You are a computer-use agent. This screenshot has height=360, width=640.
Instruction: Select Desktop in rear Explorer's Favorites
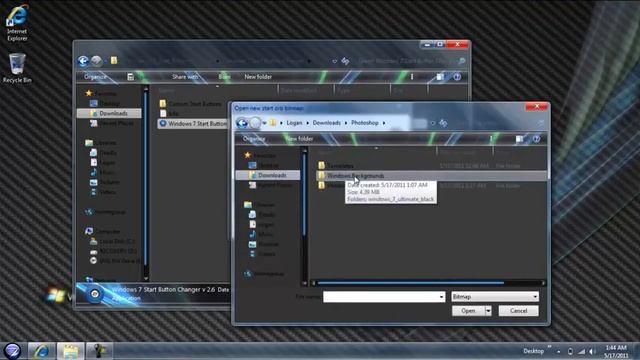coord(105,103)
